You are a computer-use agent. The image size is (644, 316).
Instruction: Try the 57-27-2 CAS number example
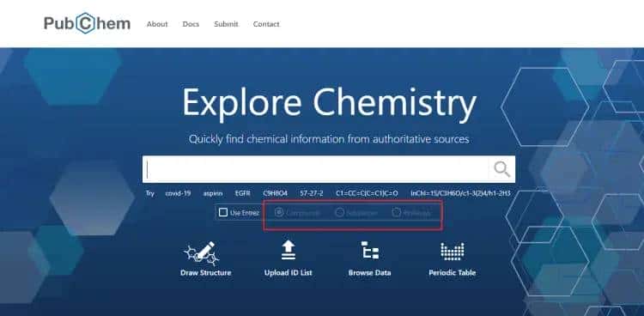coord(312,192)
